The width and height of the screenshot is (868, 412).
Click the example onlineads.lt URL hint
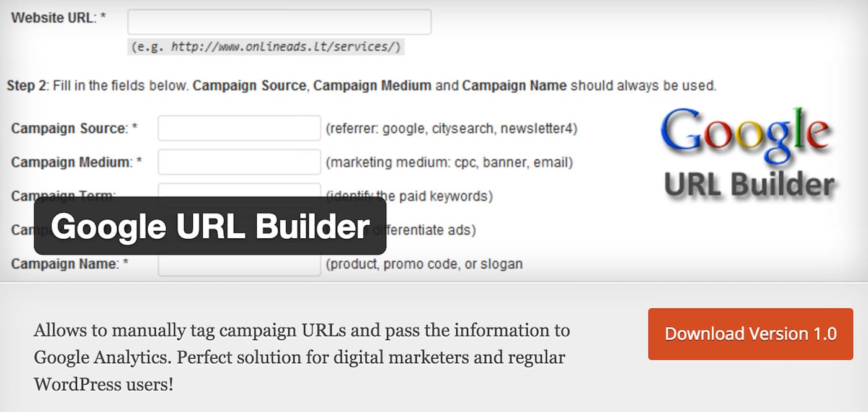coord(266,47)
